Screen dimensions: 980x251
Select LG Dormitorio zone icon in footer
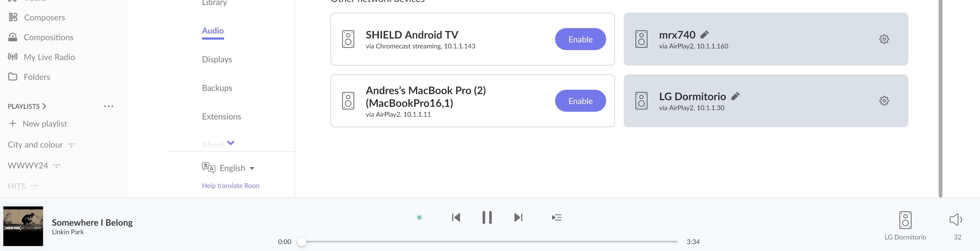(x=905, y=220)
